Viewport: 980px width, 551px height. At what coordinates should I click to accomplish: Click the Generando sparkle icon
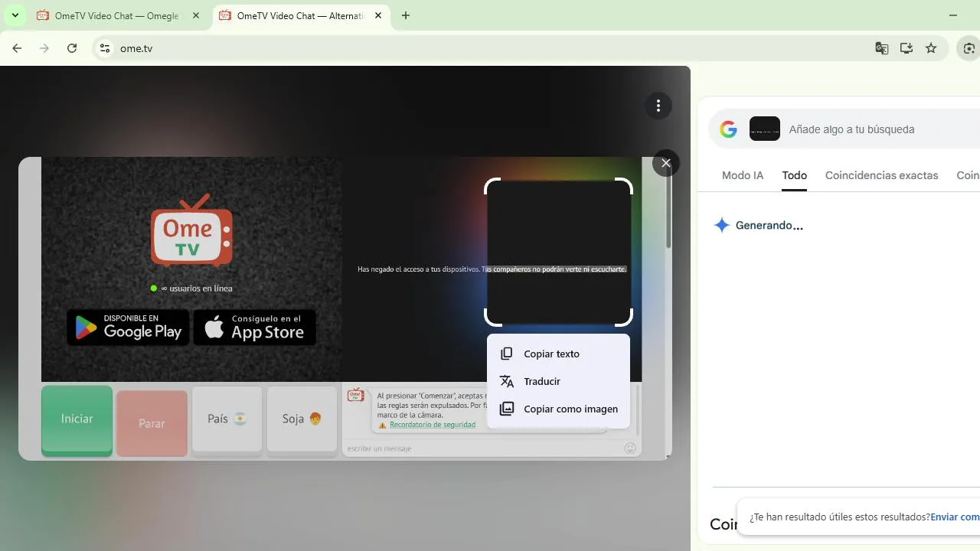(x=721, y=225)
